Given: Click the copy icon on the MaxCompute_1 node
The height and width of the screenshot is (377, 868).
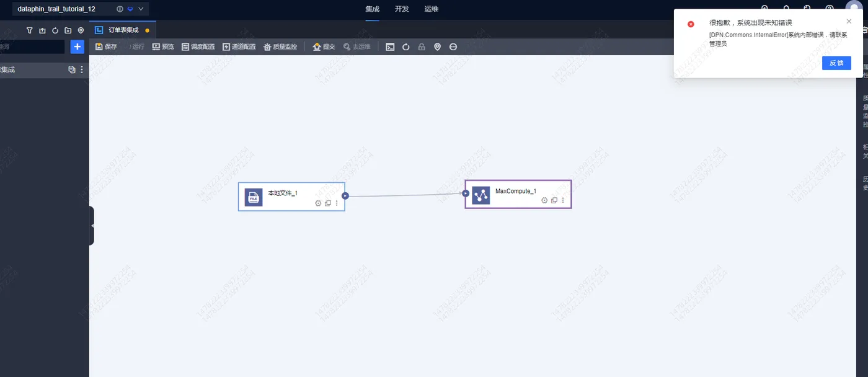Looking at the screenshot, I should pos(554,200).
